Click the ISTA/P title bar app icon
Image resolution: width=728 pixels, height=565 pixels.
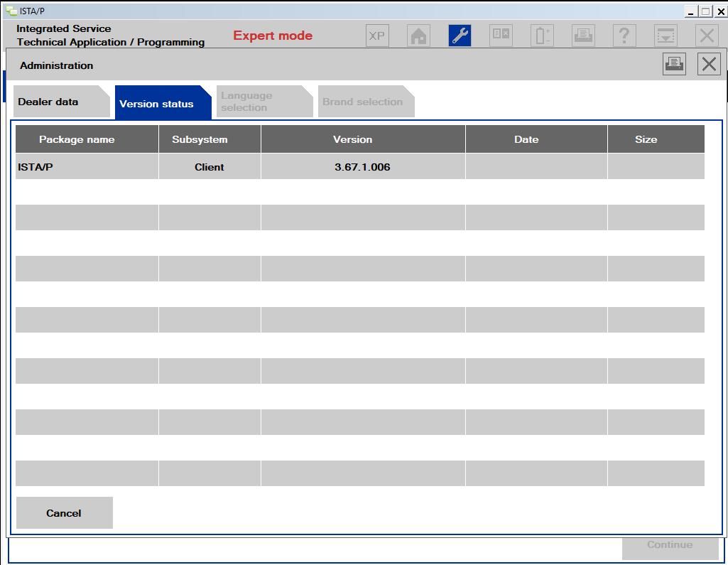(x=11, y=11)
